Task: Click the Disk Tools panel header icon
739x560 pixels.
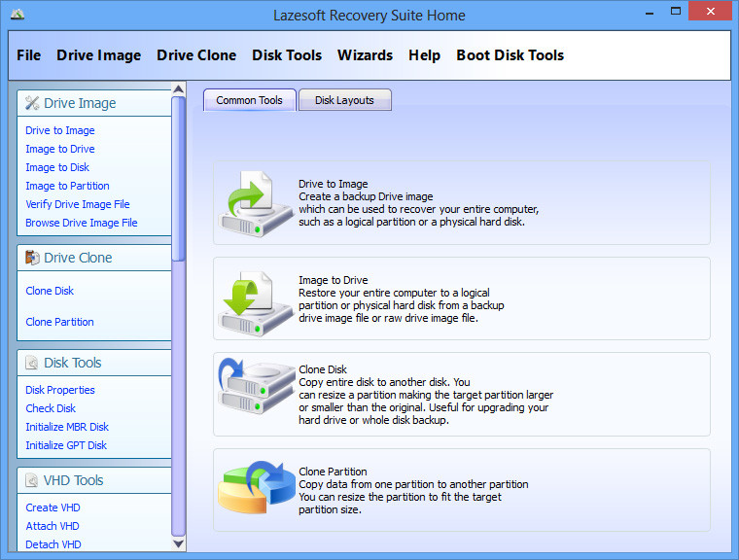Action: coord(32,363)
